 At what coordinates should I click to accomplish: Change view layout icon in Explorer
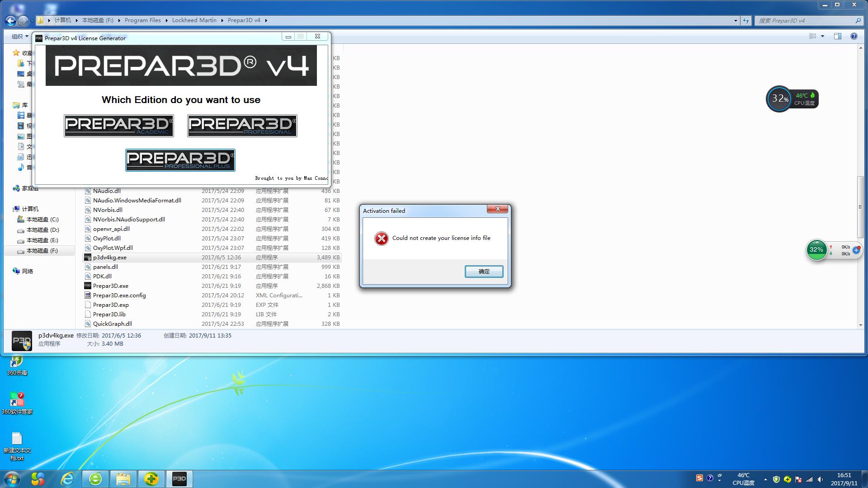[812, 36]
